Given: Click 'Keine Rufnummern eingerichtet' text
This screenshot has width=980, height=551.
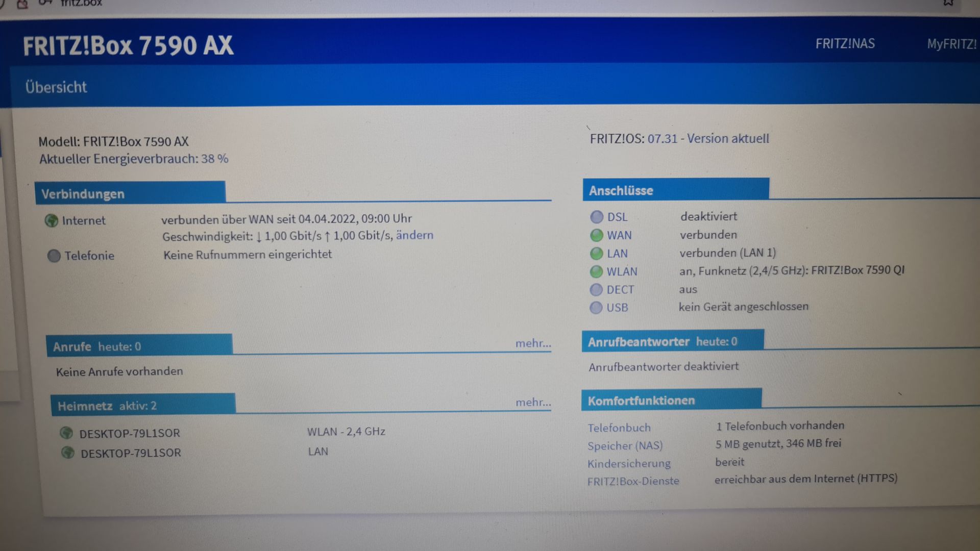Looking at the screenshot, I should click(248, 255).
